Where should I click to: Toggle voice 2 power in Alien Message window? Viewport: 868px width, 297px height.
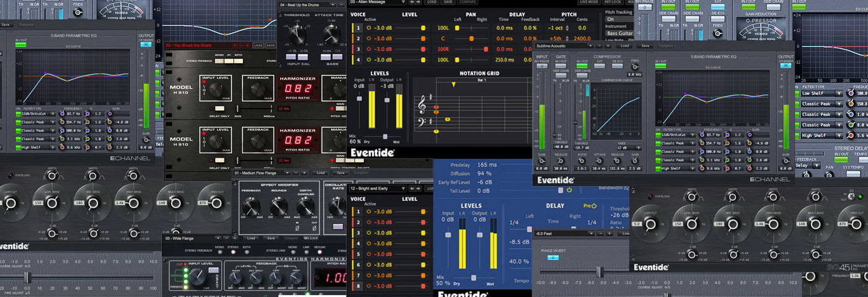(x=368, y=38)
